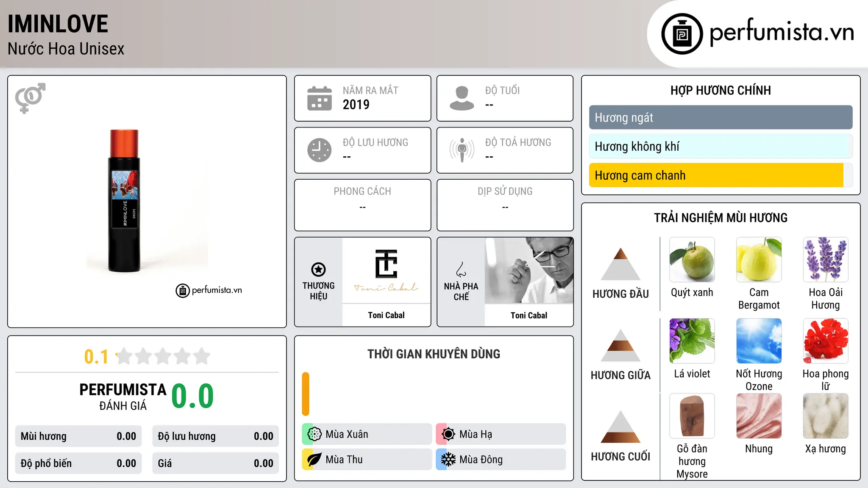This screenshot has height=488, width=868.
Task: Click the release year 2019
Action: pos(356,105)
